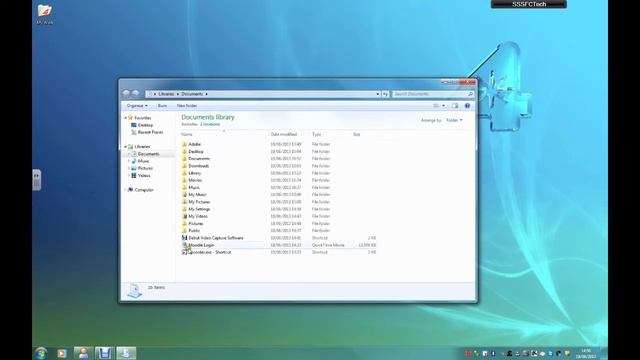
Task: Click the Show desktop strip after the clock
Action: pyautogui.click(x=604, y=353)
